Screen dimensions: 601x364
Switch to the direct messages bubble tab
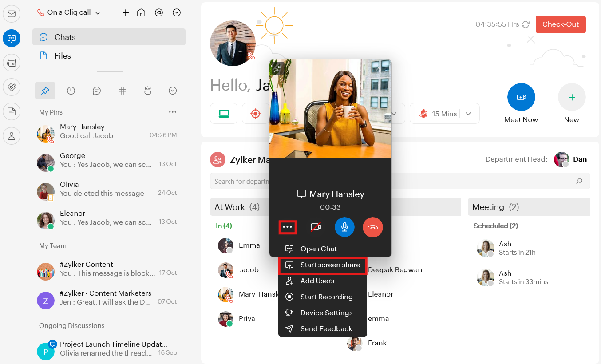pyautogui.click(x=97, y=91)
